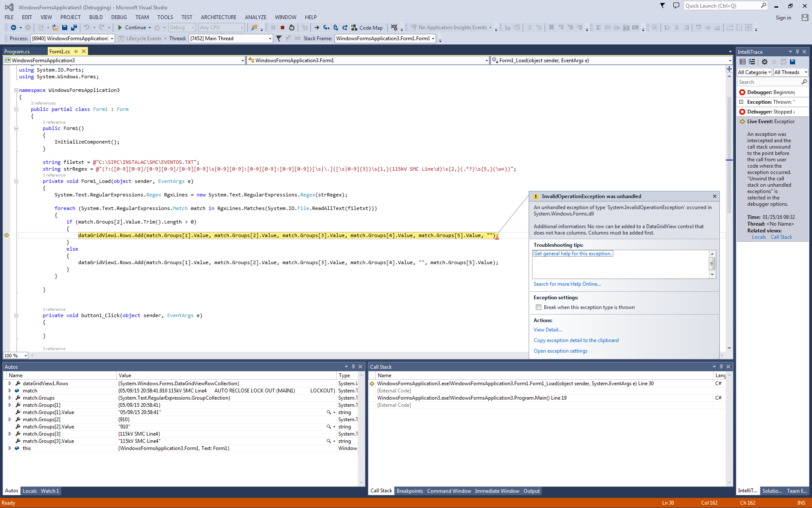Click the Save All icon
812x508 pixels.
click(x=74, y=28)
